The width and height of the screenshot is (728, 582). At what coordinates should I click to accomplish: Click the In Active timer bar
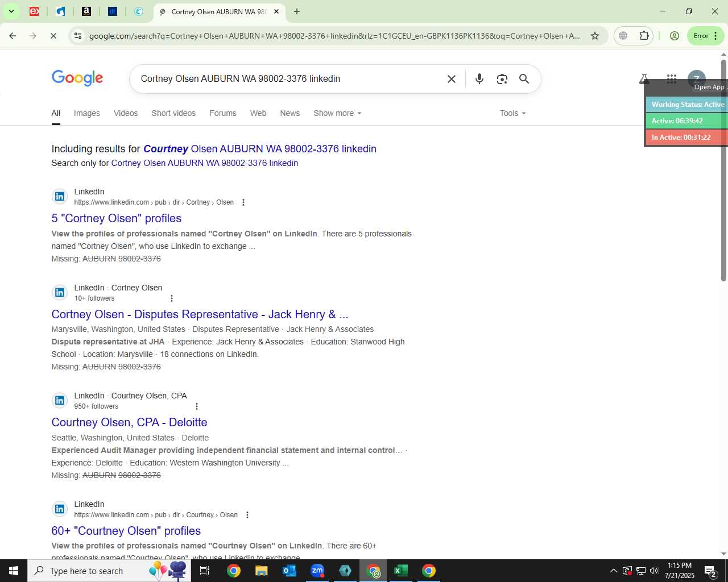pyautogui.click(x=686, y=138)
